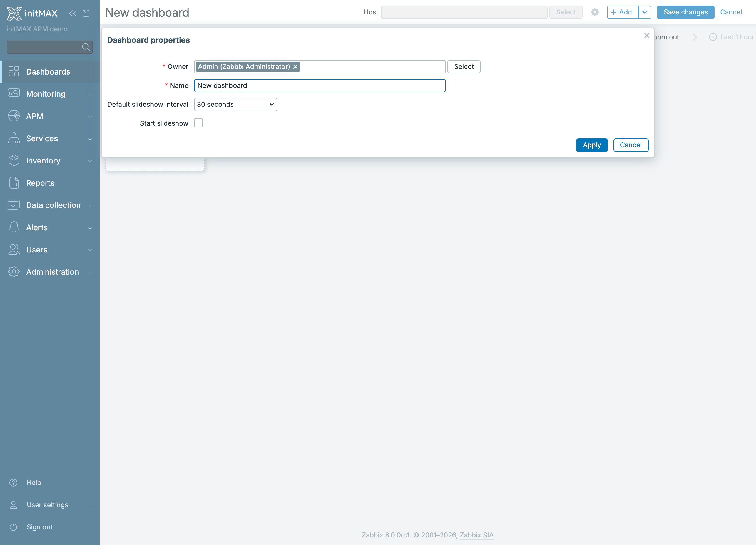Click the APM icon in sidebar
The width and height of the screenshot is (756, 545).
14,116
